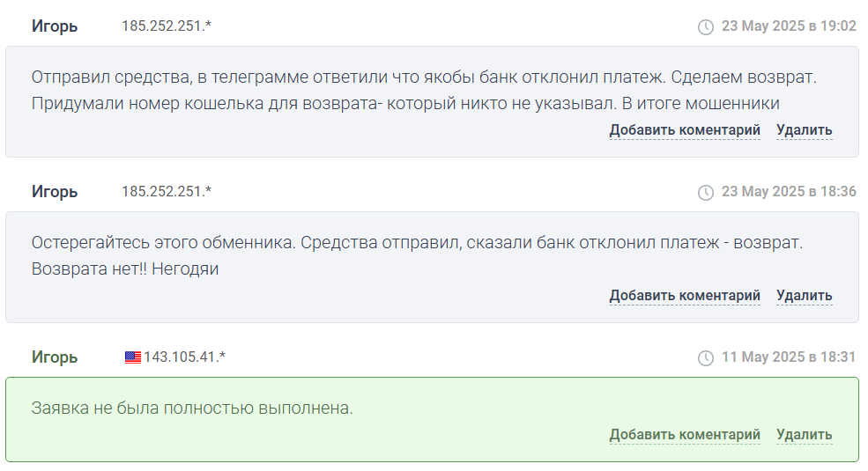Screen dimensions: 868x471
Task: Click the text "Заявка не была полностью выполнена"
Action: [x=192, y=408]
